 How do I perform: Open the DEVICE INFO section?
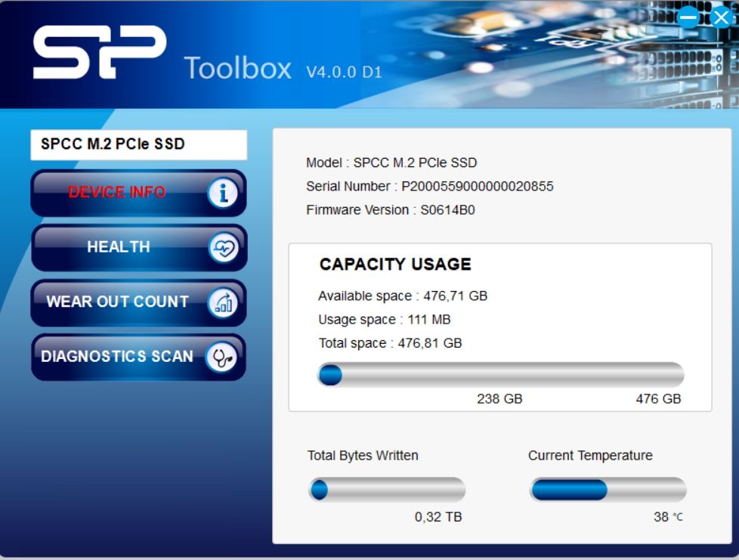(138, 193)
